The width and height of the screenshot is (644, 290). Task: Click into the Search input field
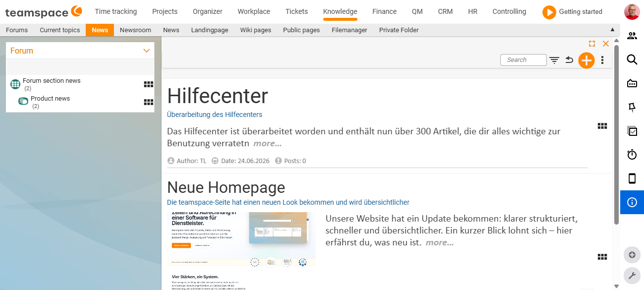click(x=524, y=60)
